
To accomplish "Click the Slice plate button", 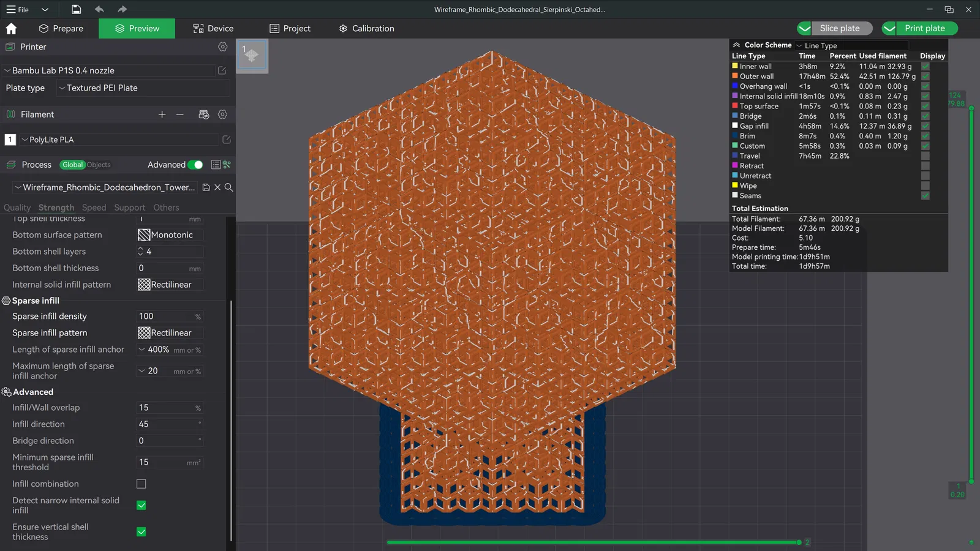I will 839,29.
